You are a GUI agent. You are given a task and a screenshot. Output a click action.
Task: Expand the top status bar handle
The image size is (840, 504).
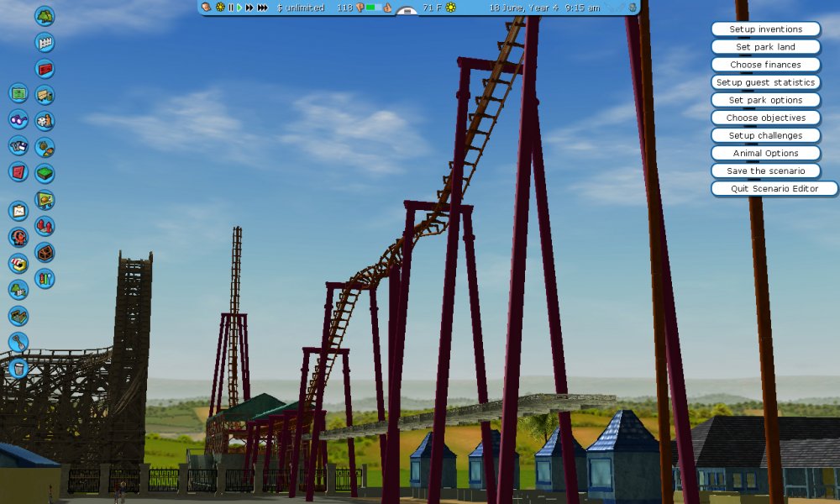tap(407, 12)
